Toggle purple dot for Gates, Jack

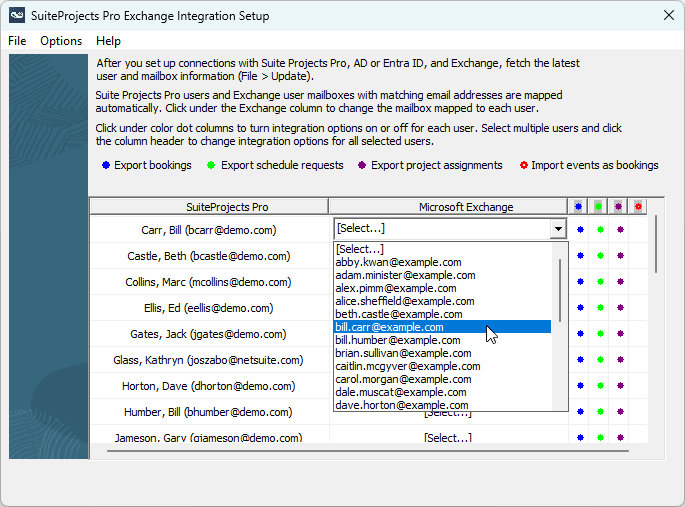click(620, 334)
